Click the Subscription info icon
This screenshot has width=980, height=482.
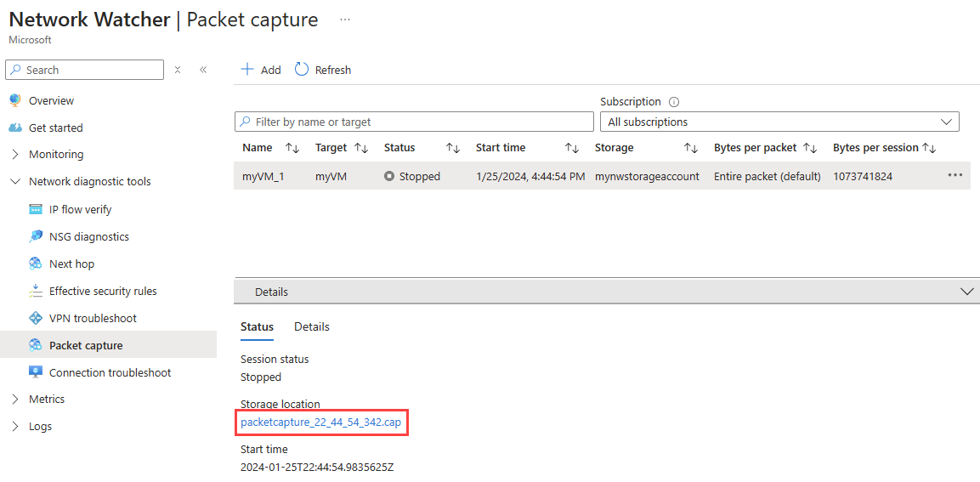click(x=674, y=102)
